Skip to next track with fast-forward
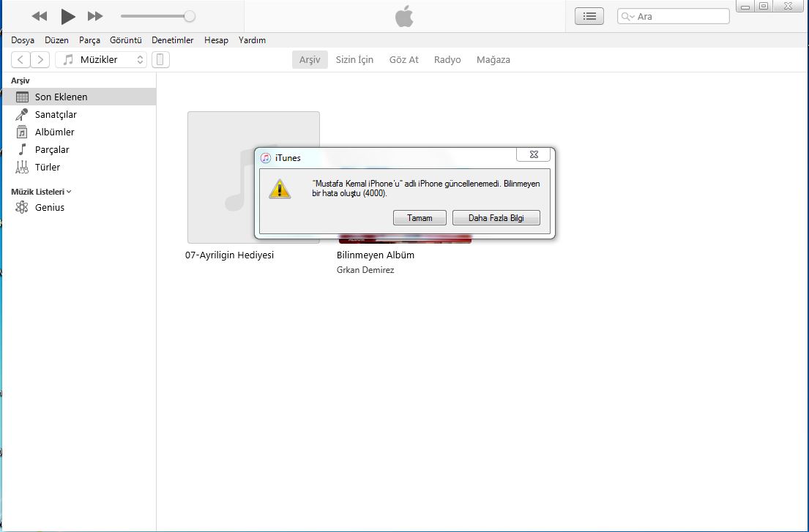Image resolution: width=809 pixels, height=532 pixels. (x=95, y=17)
